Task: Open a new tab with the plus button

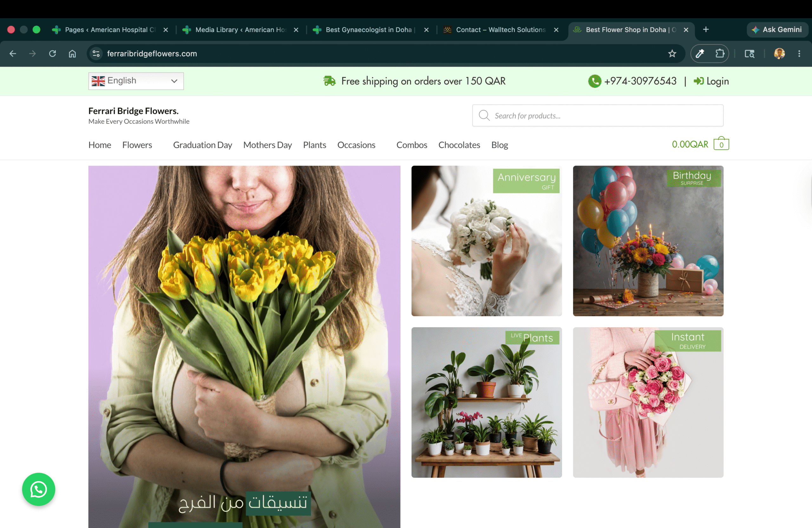Action: [705, 30]
